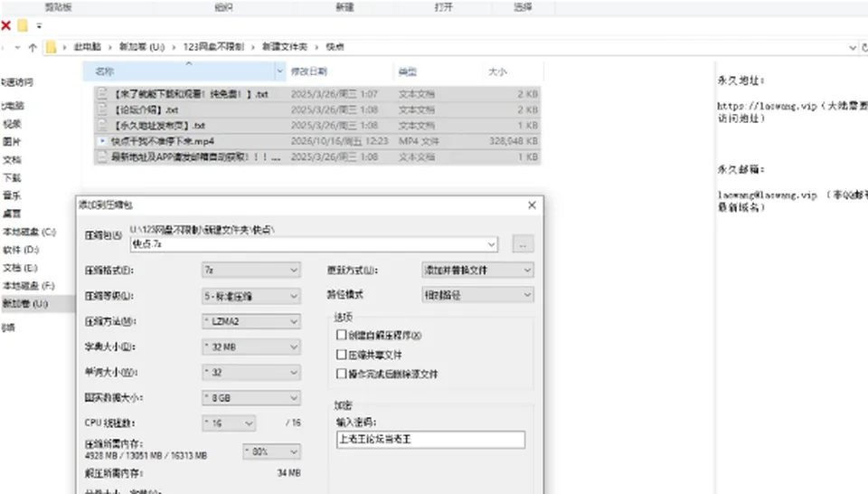Click the text file icon of 【永久地址发布页】.txt
868x494 pixels.
click(102, 125)
